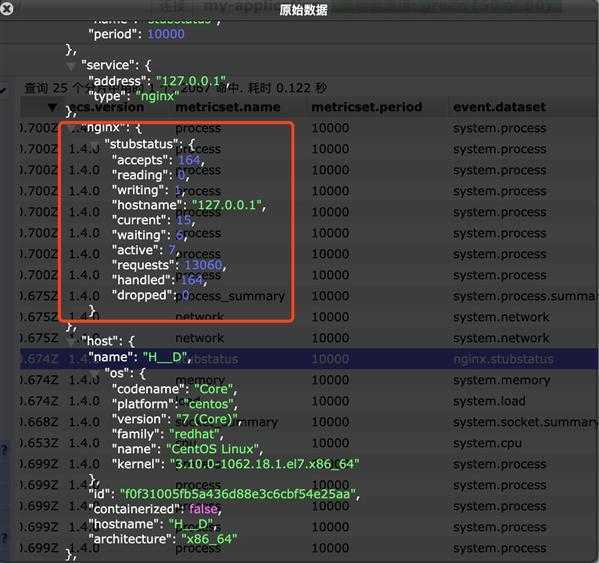Click the sort triangle beside ecs.version
The height and width of the screenshot is (563, 599).
[x=53, y=107]
